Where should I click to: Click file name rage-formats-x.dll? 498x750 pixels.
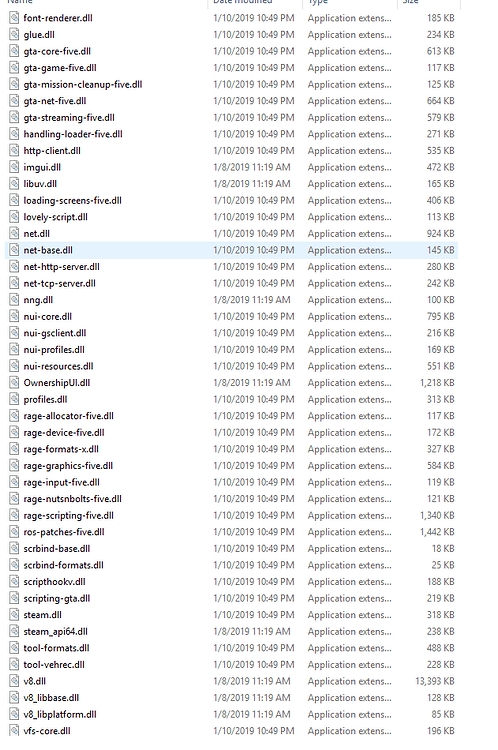61,450
